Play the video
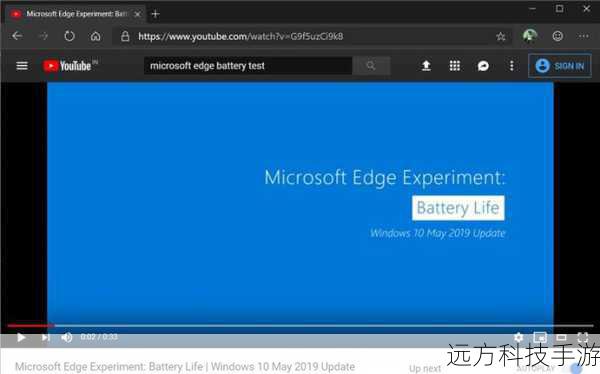The height and width of the screenshot is (374, 600). pyautogui.click(x=21, y=337)
